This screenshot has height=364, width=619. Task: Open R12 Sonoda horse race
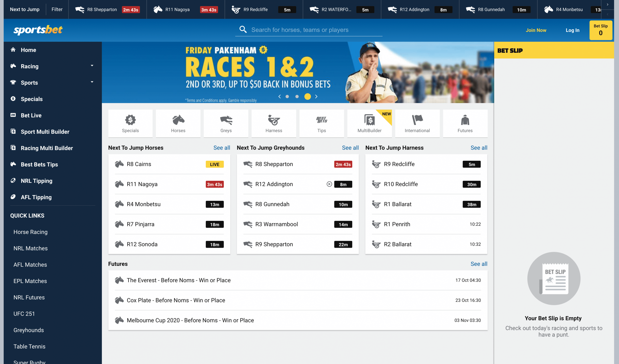169,244
